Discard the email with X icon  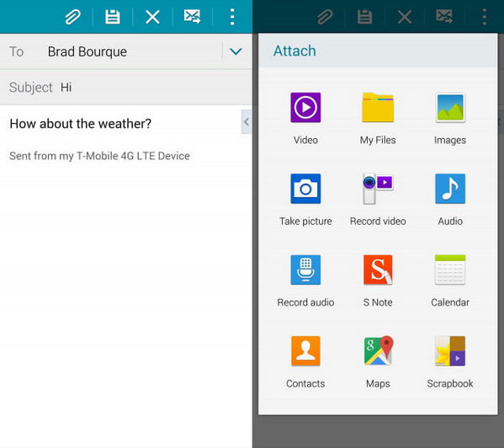pos(152,17)
